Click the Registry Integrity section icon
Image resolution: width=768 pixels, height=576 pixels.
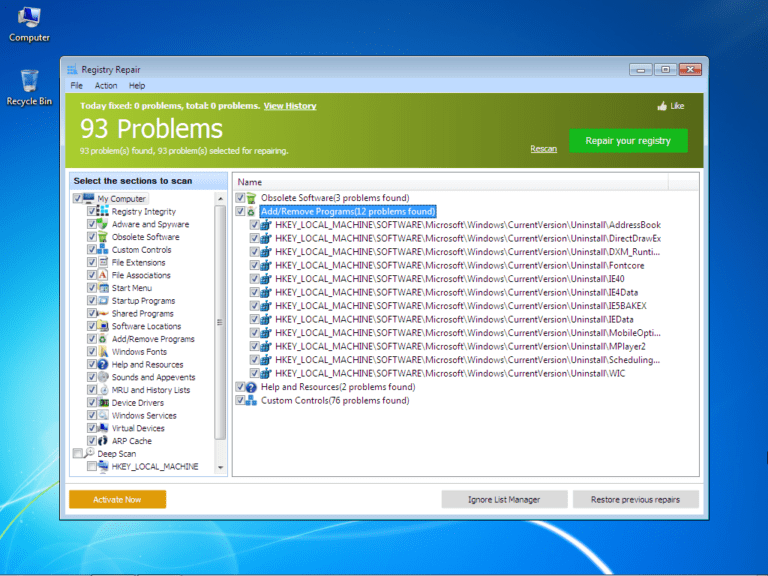coord(103,212)
